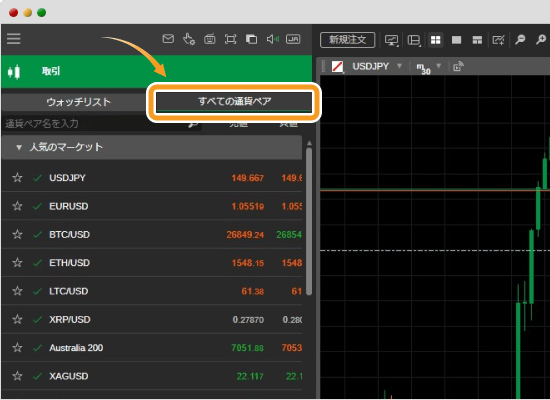Image resolution: width=550 pixels, height=400 pixels.
Task: Click BTC/USD sell price 26849.24
Action: 245,235
